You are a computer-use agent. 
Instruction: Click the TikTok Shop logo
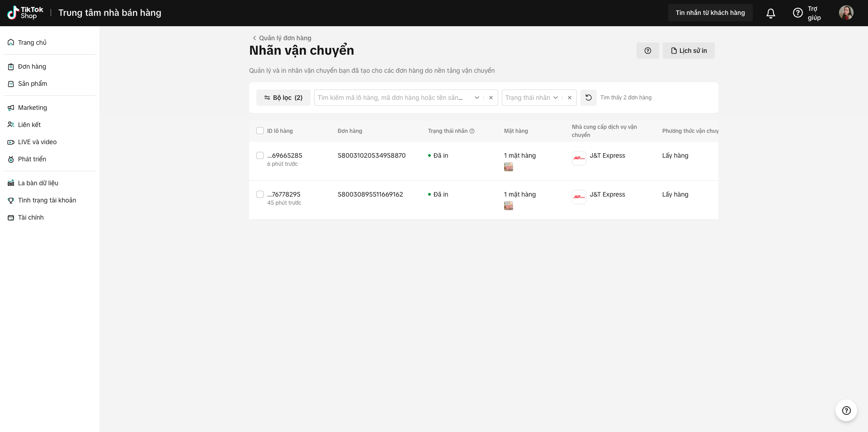tap(25, 13)
